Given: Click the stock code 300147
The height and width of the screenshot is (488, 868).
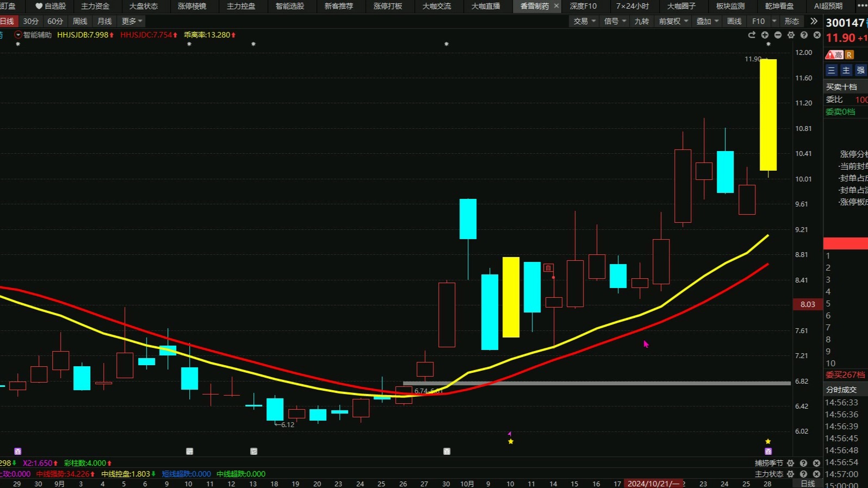Looking at the screenshot, I should (x=845, y=23).
